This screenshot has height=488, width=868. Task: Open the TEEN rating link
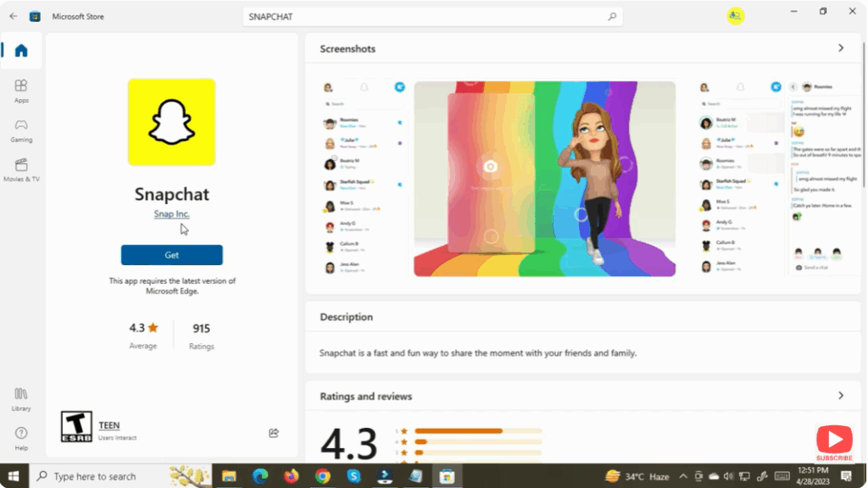(x=109, y=425)
